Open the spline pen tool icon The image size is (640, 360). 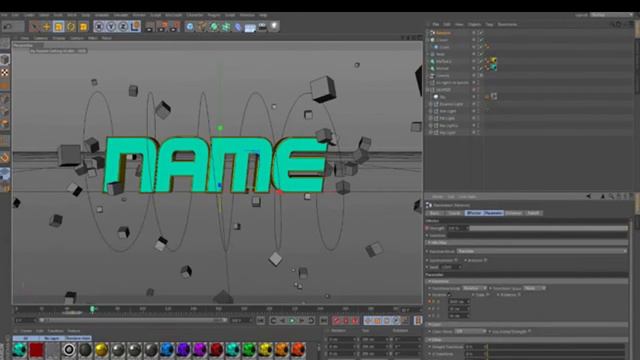202,27
